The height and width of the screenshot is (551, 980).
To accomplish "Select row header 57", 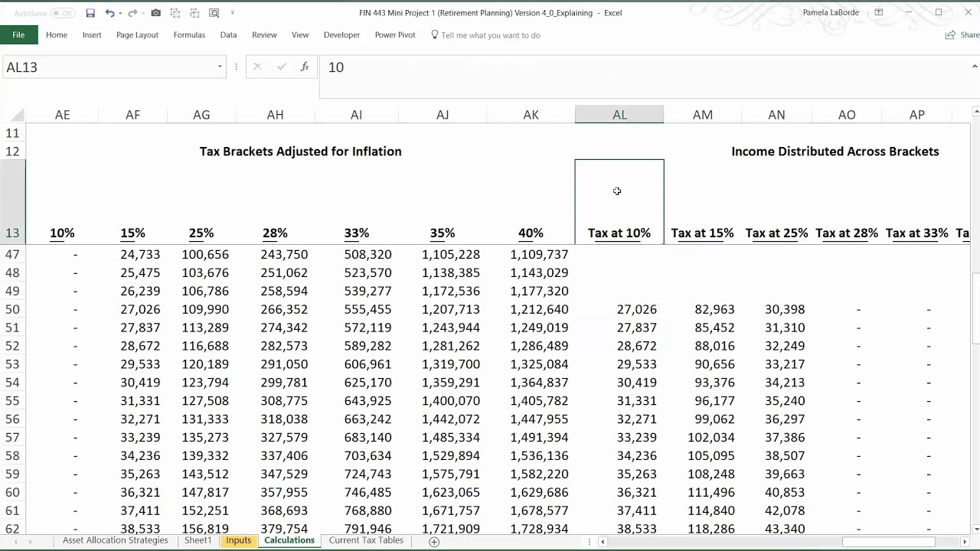I will [12, 438].
